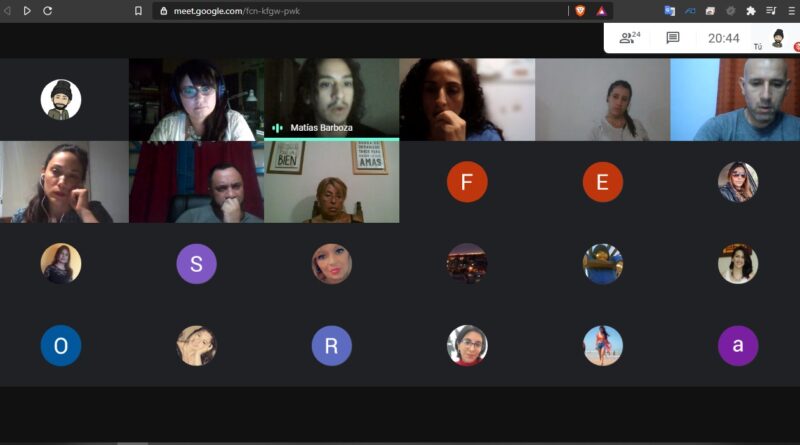Select the participant with orange E avatar
Image resolution: width=800 pixels, height=445 pixels.
pyautogui.click(x=603, y=182)
